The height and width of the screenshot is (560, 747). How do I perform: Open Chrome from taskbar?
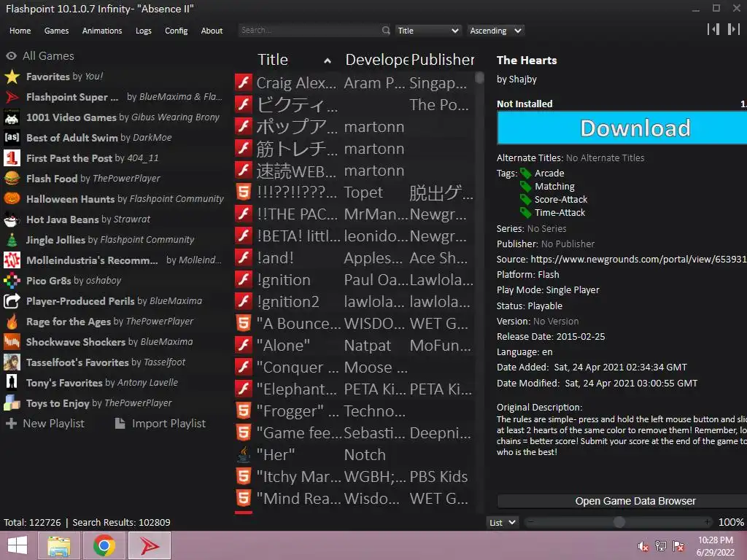coord(104,545)
